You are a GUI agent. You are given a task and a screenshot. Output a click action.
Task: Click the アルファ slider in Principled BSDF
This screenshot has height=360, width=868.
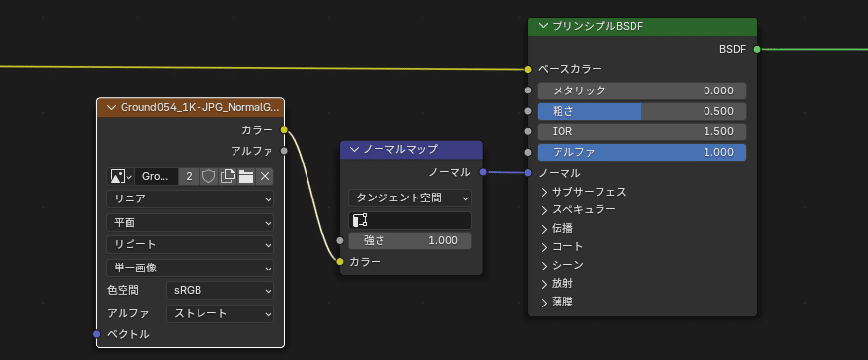pos(642,153)
